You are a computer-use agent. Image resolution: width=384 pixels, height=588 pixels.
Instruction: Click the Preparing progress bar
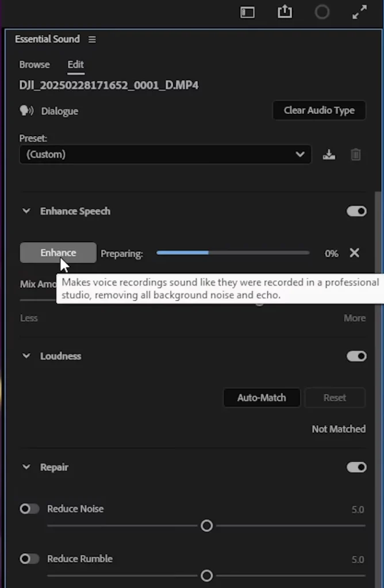click(x=233, y=253)
